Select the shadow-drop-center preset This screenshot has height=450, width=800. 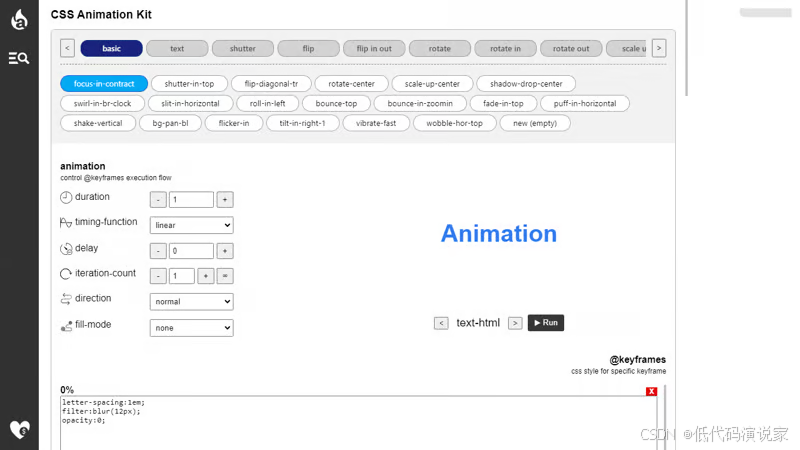(526, 84)
